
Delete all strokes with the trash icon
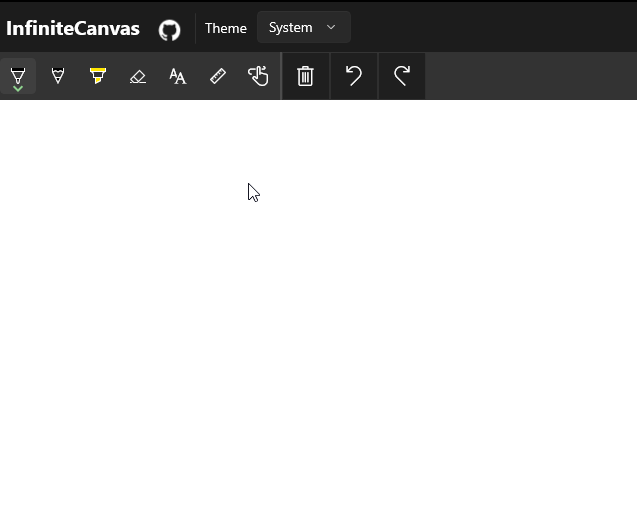[306, 76]
